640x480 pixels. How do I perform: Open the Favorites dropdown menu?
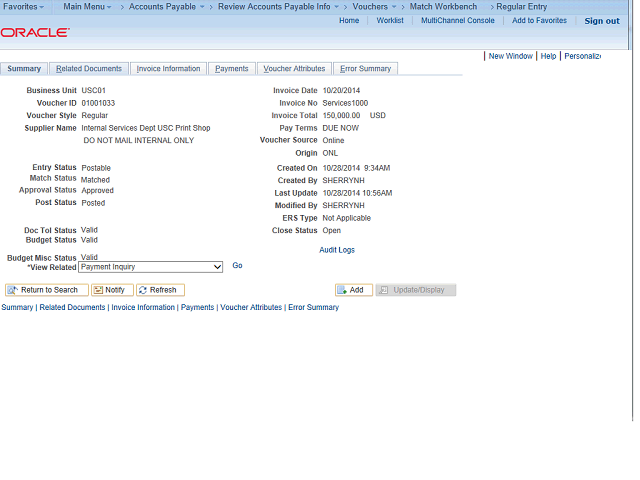pos(24,7)
